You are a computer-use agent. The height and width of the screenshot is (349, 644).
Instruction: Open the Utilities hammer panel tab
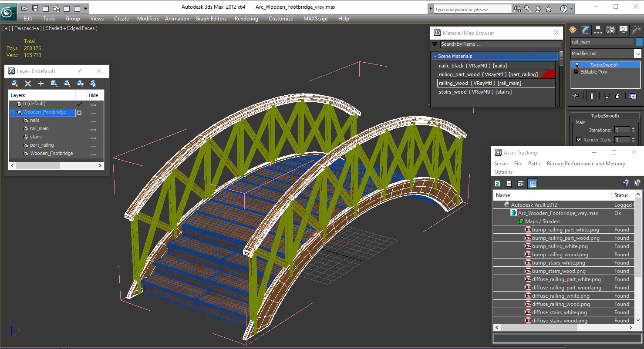[x=636, y=30]
